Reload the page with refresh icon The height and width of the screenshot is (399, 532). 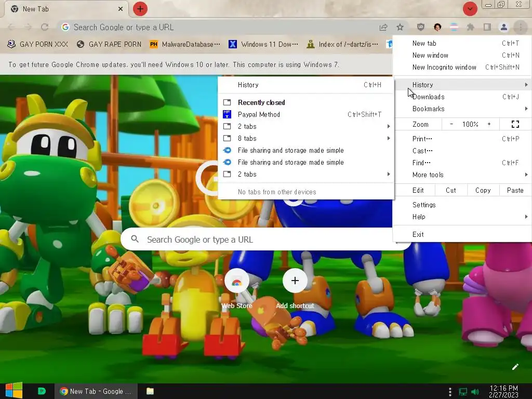point(45,27)
